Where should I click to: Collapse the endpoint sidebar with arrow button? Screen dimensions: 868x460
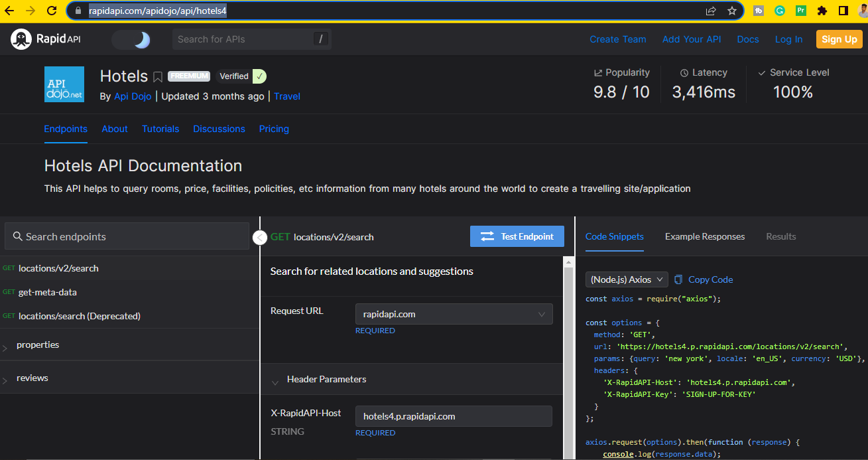click(260, 237)
